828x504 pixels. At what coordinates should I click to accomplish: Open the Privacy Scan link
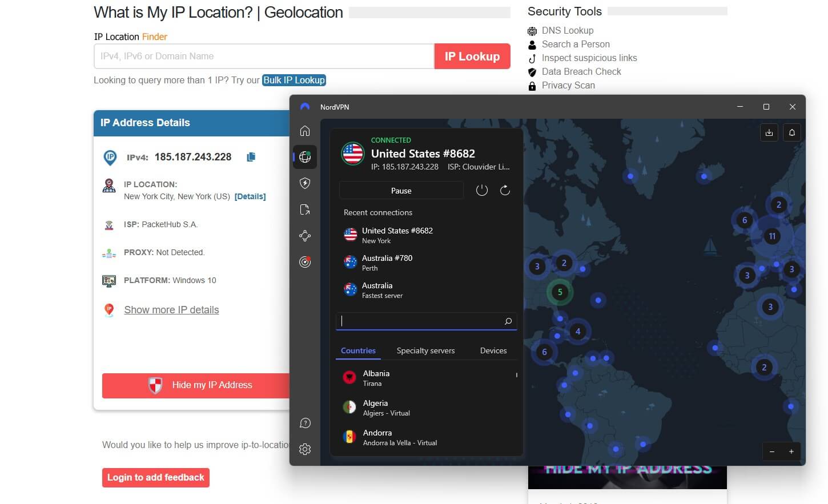[568, 85]
